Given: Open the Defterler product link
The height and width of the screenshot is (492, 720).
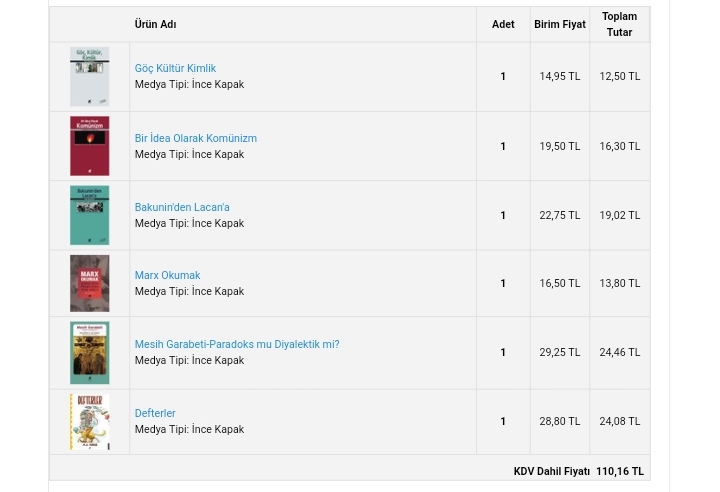Looking at the screenshot, I should tap(155, 413).
